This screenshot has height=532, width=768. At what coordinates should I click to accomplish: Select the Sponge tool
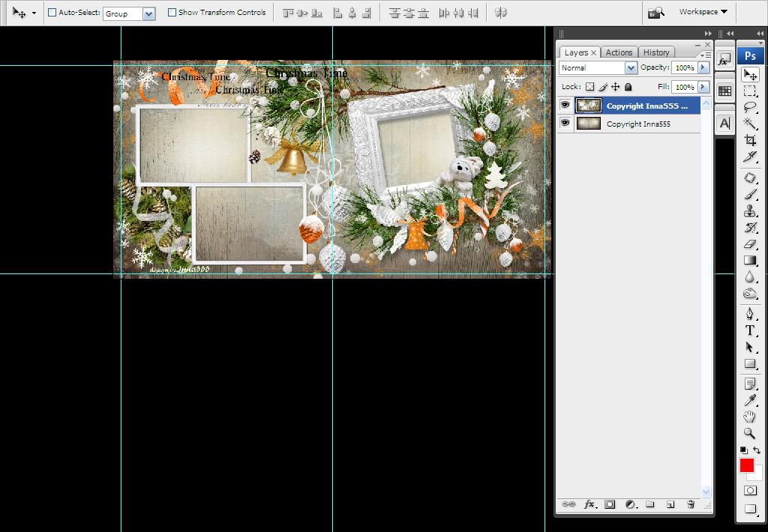750,294
